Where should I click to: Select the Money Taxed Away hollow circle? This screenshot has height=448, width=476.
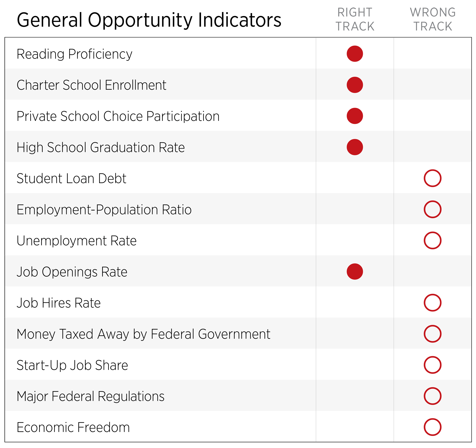coord(432,334)
